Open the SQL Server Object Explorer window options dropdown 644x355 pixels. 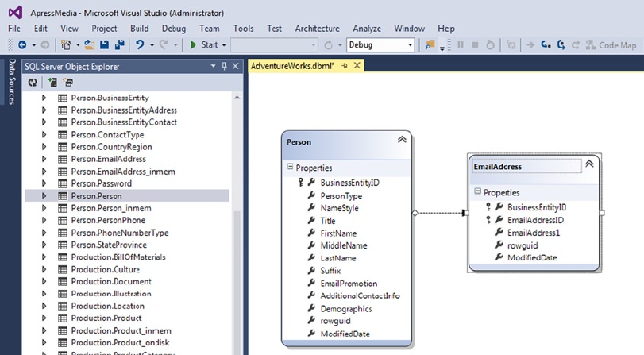coord(213,66)
